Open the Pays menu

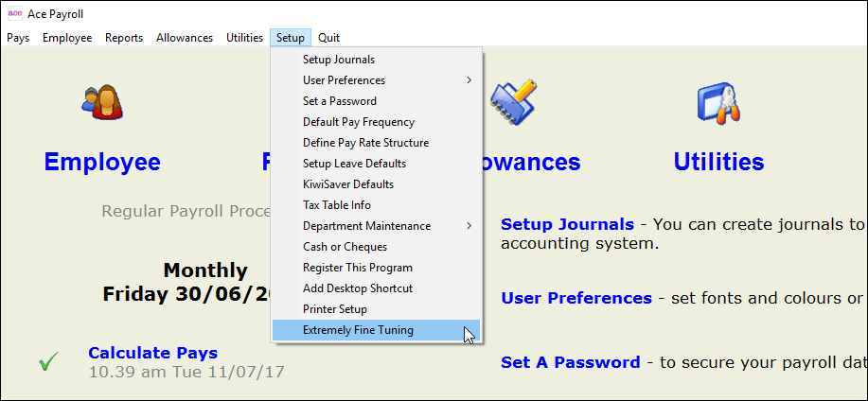[18, 38]
